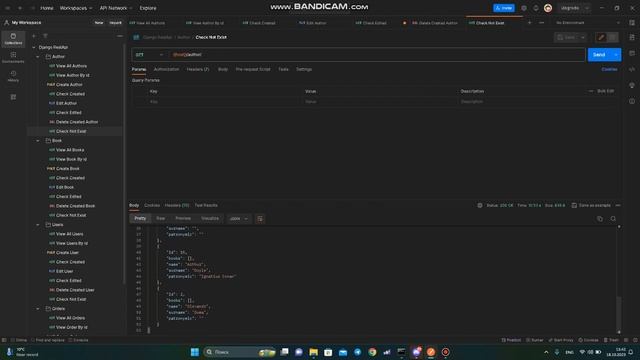Viewport: 640px width, 360px height.
Task: Open the info icon on the right sidebar
Action: pos(632,101)
